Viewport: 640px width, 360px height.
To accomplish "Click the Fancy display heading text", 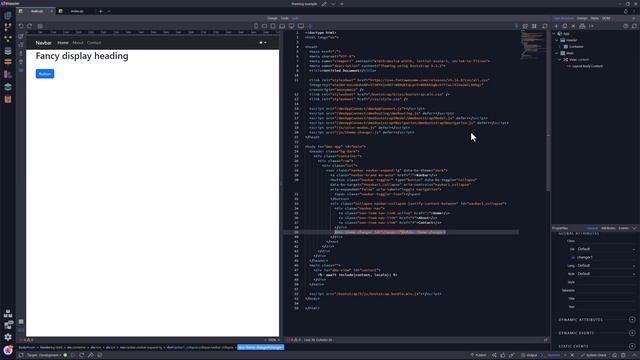I will click(82, 56).
